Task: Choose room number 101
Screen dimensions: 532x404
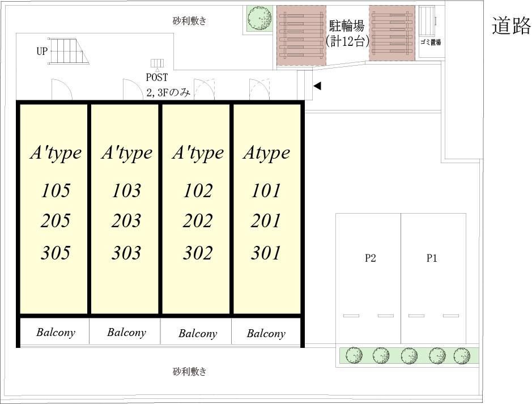Action: [x=266, y=191]
